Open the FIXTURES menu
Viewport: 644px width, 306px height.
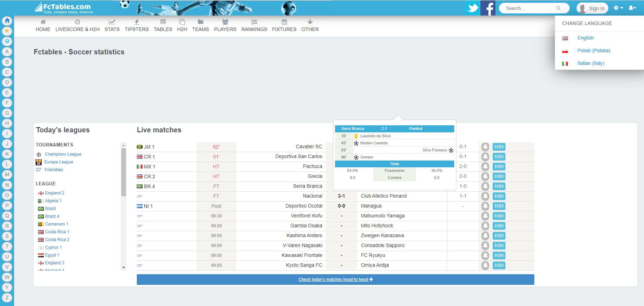coord(284,26)
